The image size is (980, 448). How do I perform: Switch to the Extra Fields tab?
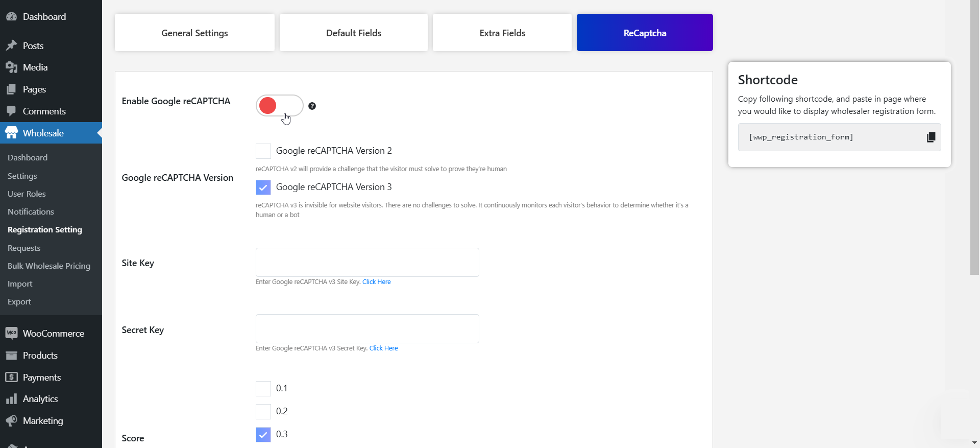[x=502, y=33]
